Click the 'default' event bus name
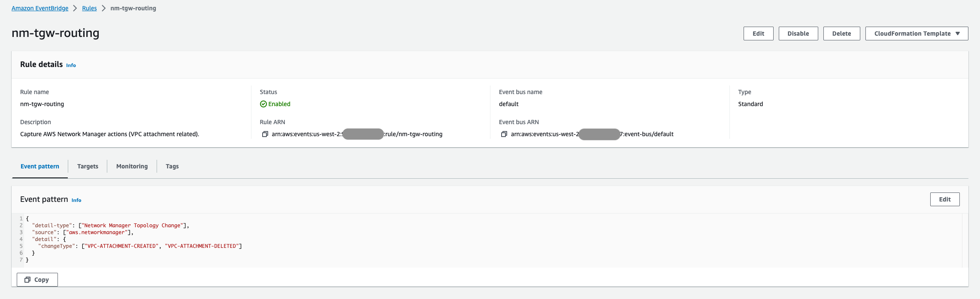The height and width of the screenshot is (299, 980). [x=508, y=104]
